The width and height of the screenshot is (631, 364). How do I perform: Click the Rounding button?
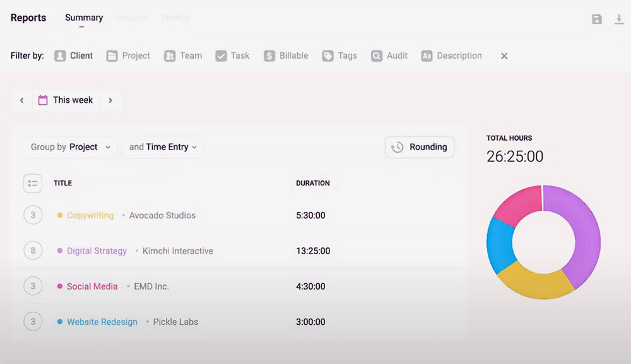click(x=420, y=147)
